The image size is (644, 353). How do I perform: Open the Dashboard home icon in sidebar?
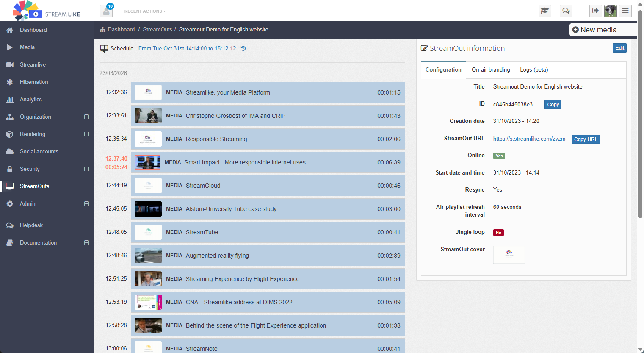[x=10, y=30]
